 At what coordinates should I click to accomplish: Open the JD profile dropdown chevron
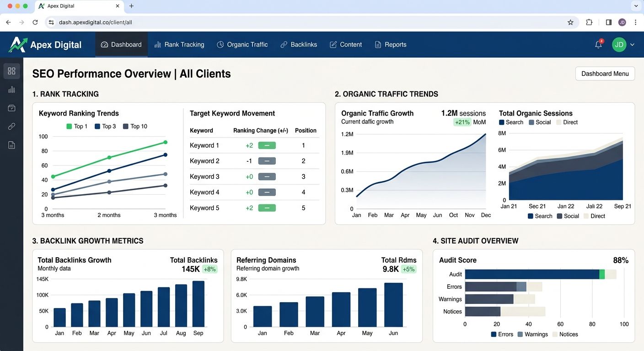(632, 44)
